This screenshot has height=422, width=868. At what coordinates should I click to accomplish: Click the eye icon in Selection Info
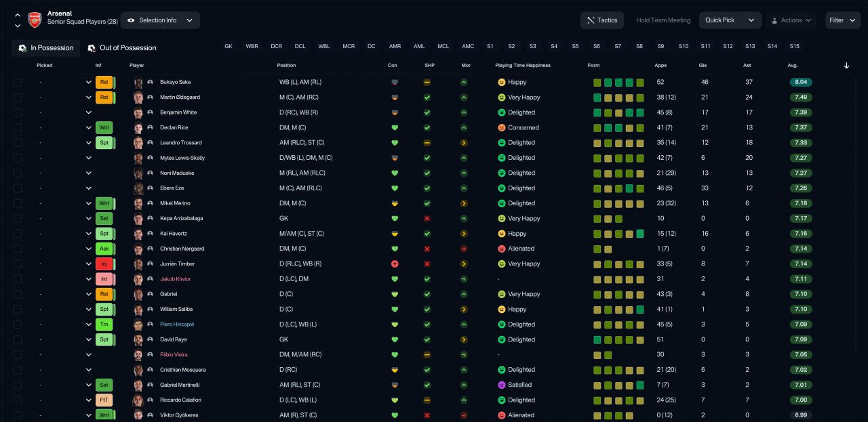131,20
